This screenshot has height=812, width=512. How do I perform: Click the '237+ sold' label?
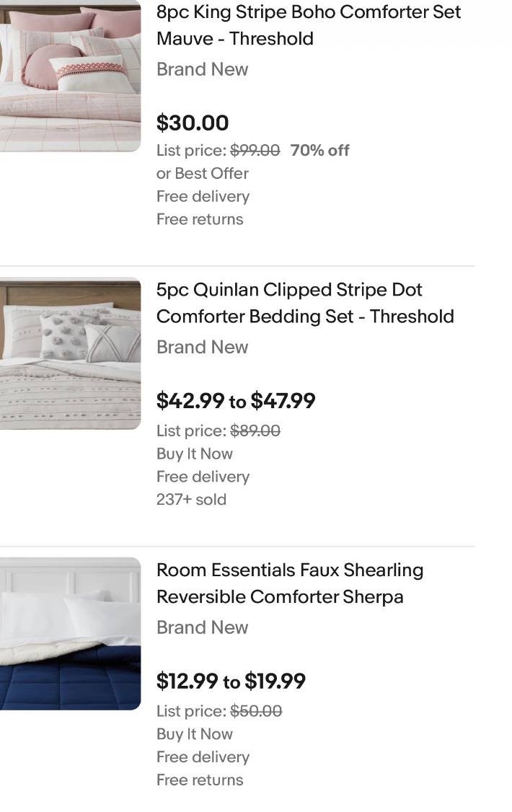[191, 500]
